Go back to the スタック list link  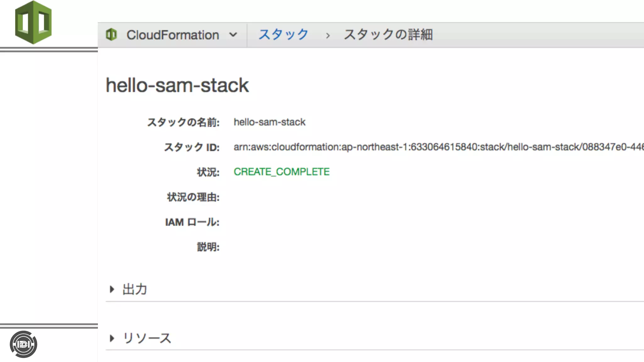tap(283, 35)
